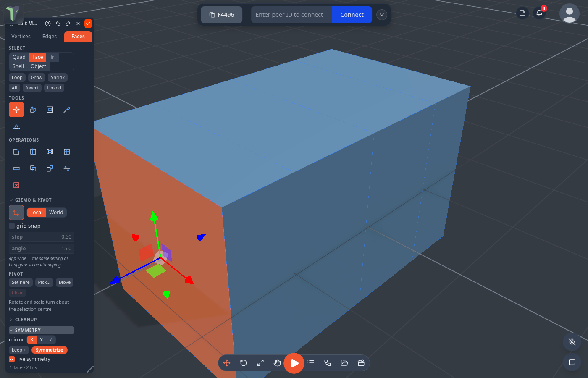588x378 pixels.
Task: Toggle mirror axis Z
Action: (51, 340)
